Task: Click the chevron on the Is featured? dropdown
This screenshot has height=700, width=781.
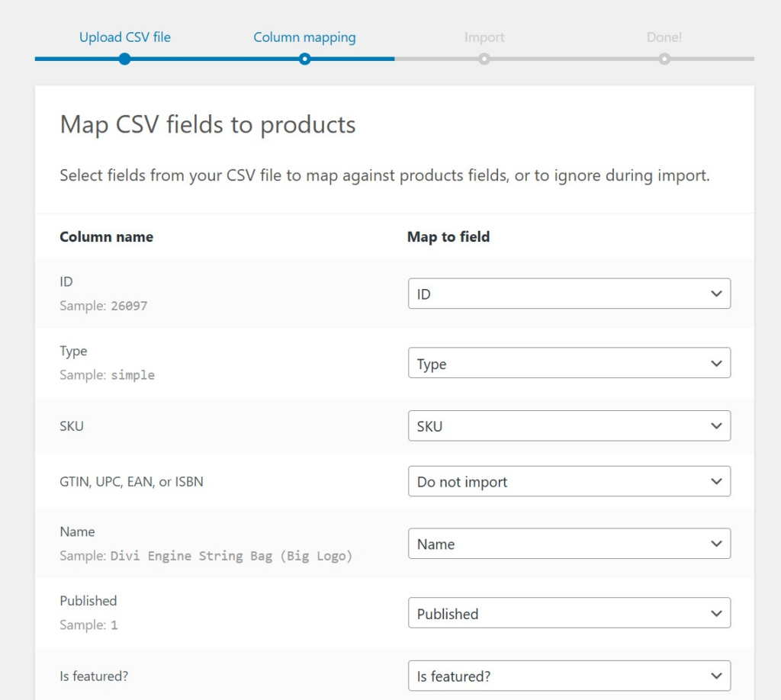Action: pyautogui.click(x=716, y=676)
